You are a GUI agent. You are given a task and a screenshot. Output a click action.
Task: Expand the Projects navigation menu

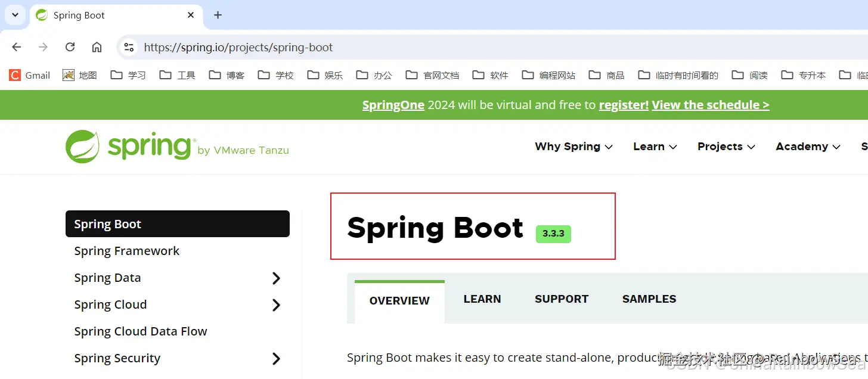click(x=726, y=147)
